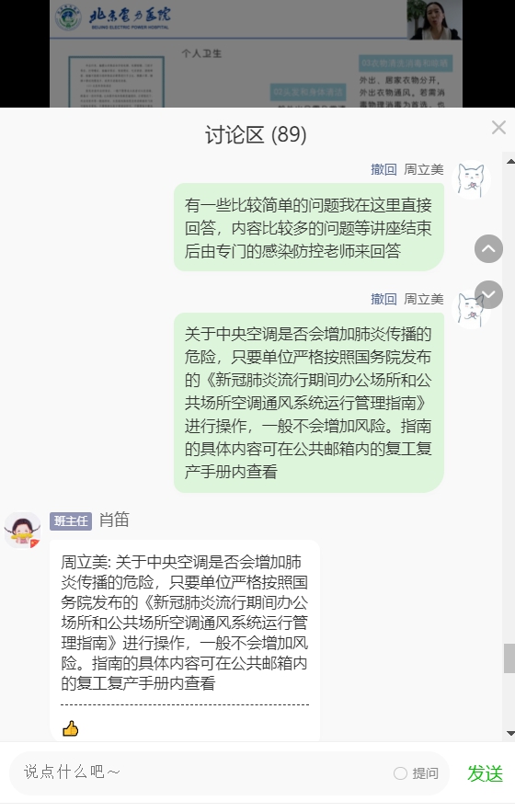Enable the 提问 radio option

coord(400,773)
